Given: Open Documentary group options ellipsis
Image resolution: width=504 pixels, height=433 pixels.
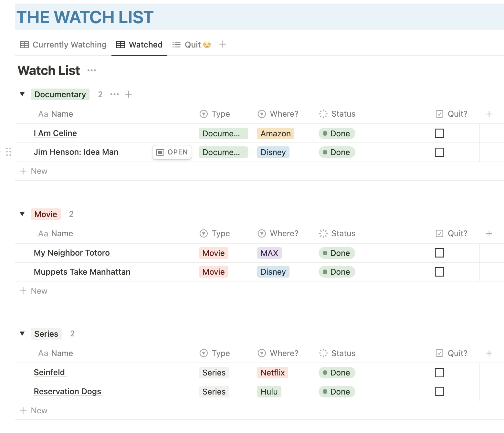Looking at the screenshot, I should 114,94.
